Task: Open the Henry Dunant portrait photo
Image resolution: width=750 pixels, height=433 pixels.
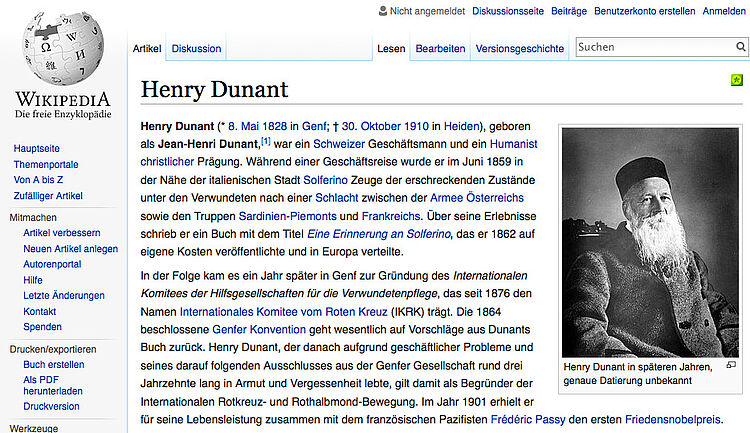Action: point(650,242)
